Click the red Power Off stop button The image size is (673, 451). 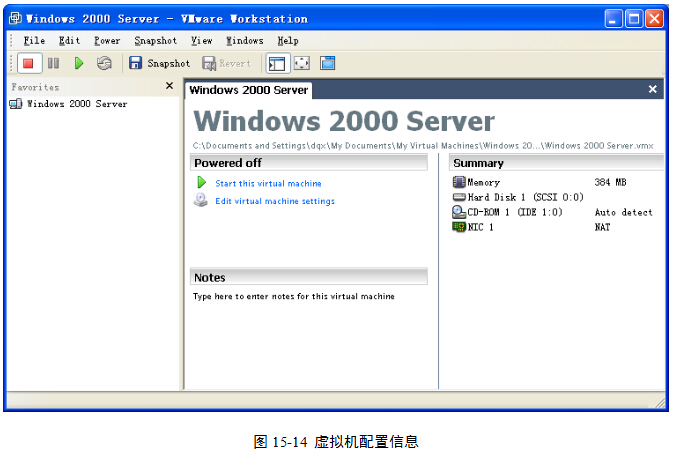click(29, 64)
